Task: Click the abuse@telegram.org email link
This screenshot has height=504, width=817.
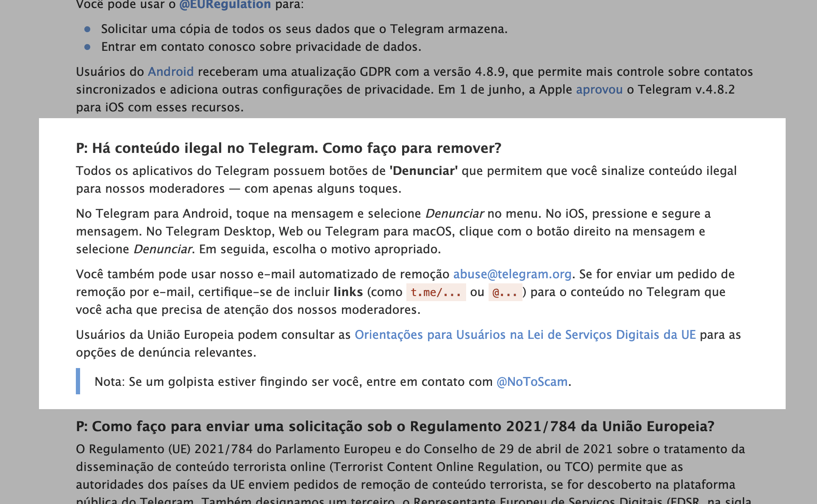Action: point(512,274)
